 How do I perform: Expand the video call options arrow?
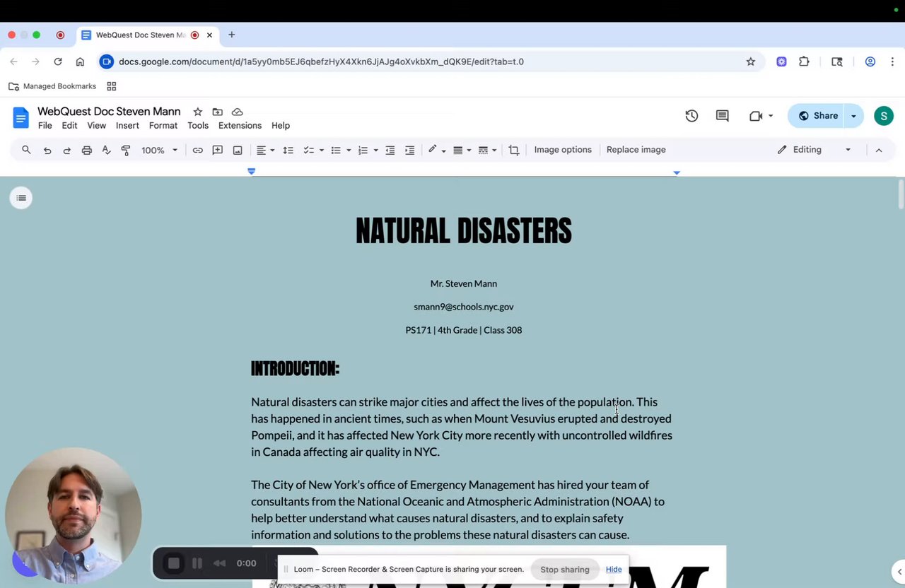tap(771, 116)
